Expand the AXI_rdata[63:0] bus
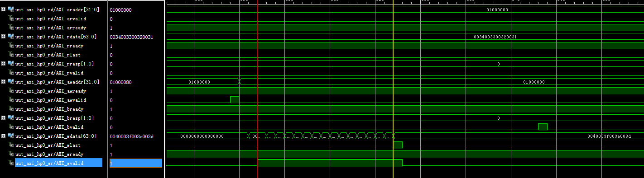 point(4,37)
